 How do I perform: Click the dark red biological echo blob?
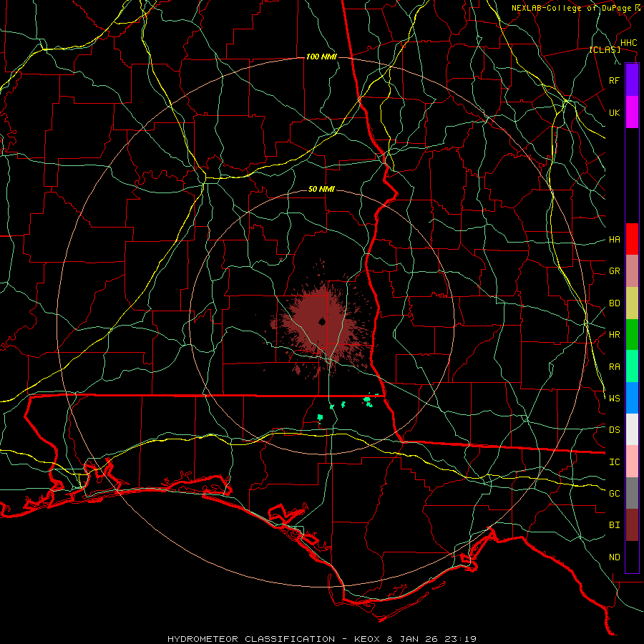pos(323,324)
